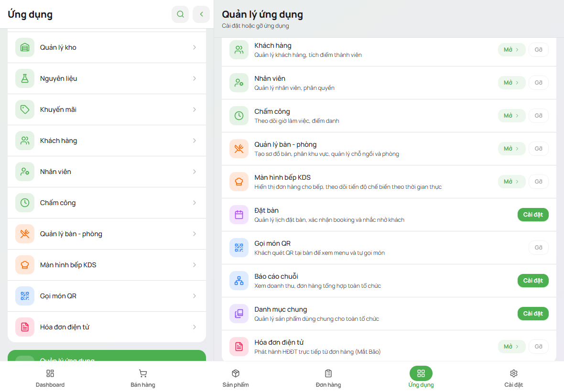Click Màn hình bếp KDS icon in management list
The image size is (564, 392).
pos(239,182)
